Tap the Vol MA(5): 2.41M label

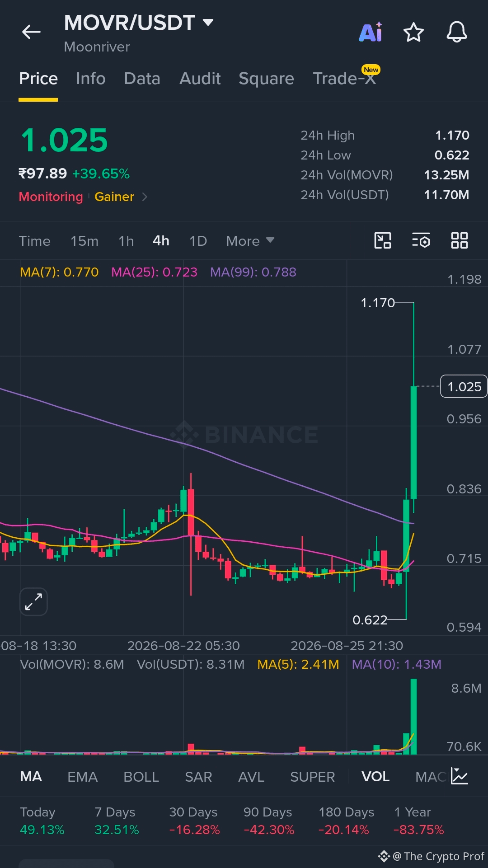pyautogui.click(x=298, y=664)
